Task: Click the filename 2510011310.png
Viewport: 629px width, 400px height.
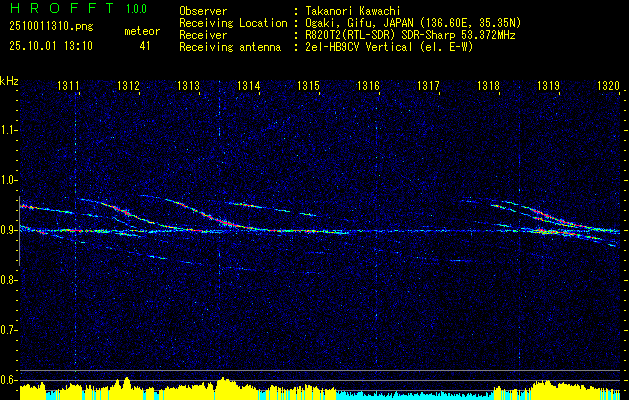Action: coord(51,27)
